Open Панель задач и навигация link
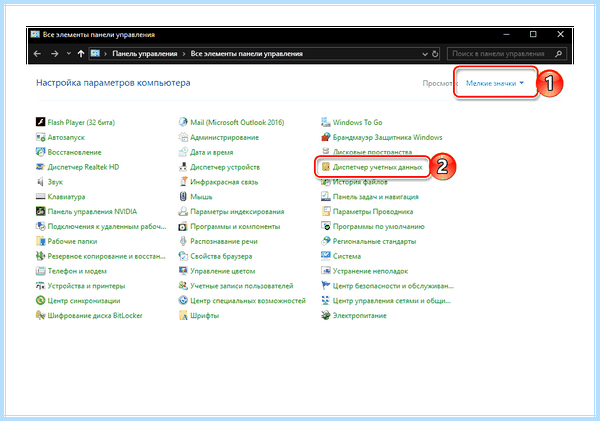 375,196
